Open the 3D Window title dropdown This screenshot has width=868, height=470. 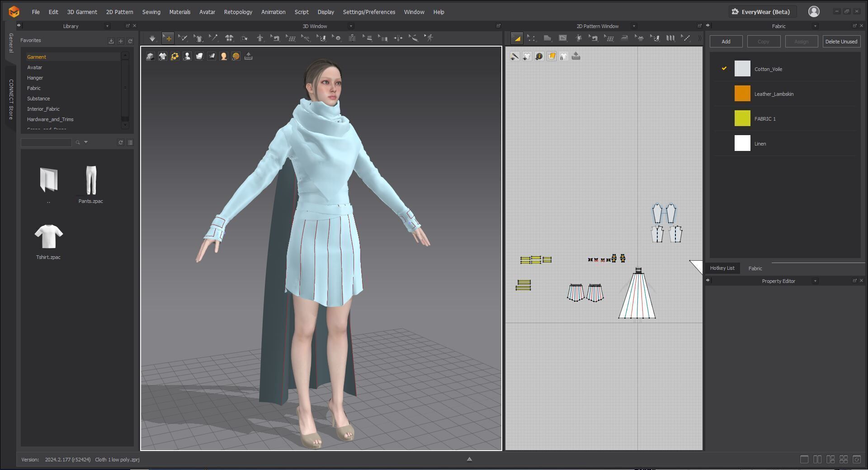(x=351, y=26)
